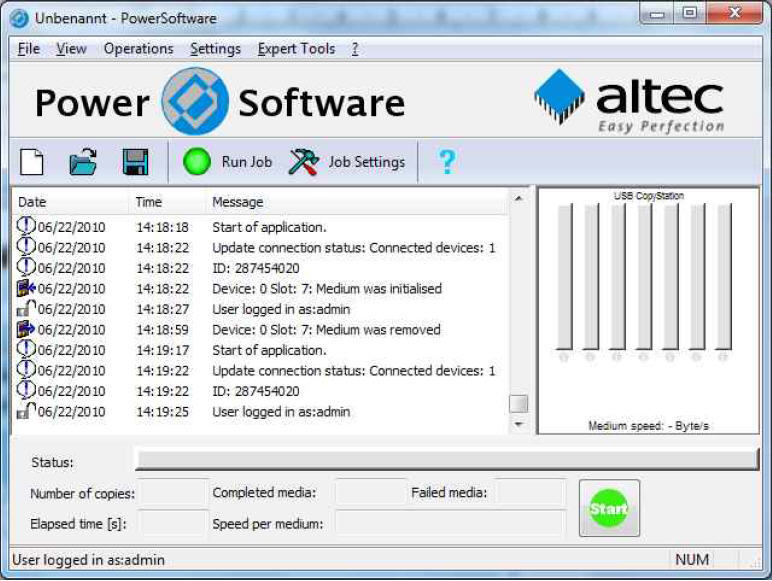
Task: Open the Operations menu
Action: 138,49
